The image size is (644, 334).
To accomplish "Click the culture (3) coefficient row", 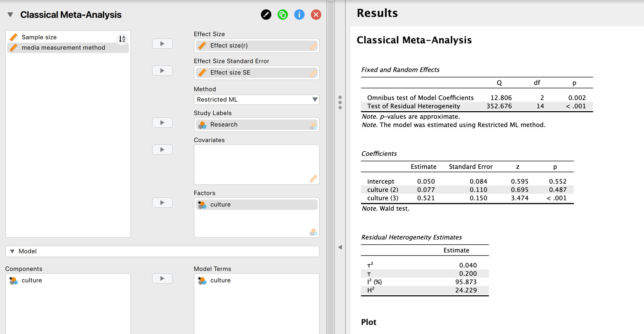I will click(467, 198).
